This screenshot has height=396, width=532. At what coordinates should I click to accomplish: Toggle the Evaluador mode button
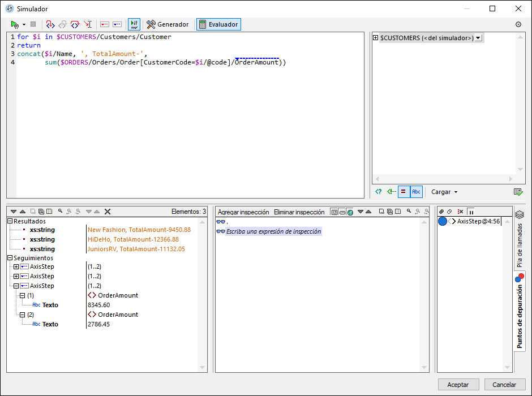[x=218, y=24]
